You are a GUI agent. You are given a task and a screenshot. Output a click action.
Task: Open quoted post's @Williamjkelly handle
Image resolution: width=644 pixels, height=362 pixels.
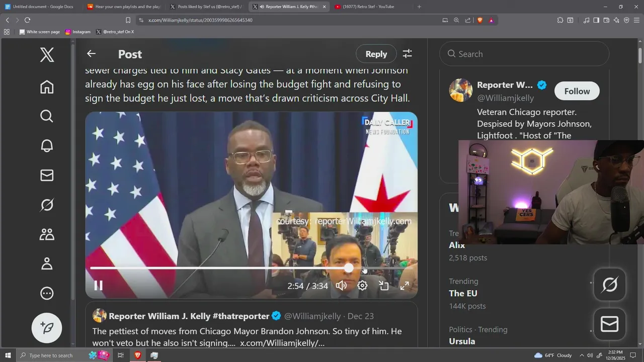point(312,316)
